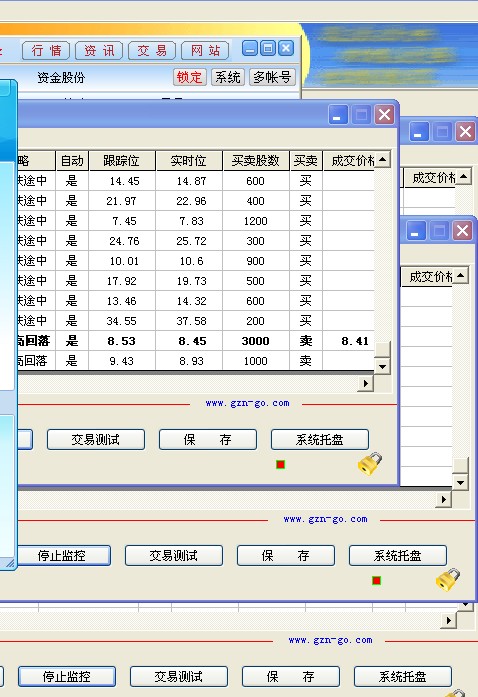Minimize the main window from top toolbar
This screenshot has height=697, width=478.
click(x=250, y=48)
